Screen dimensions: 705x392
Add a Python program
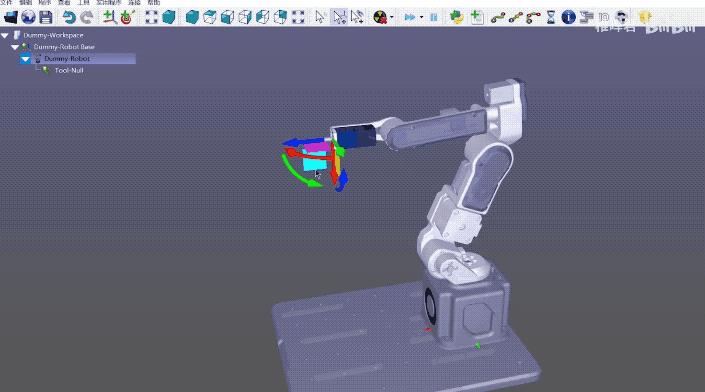(x=457, y=18)
